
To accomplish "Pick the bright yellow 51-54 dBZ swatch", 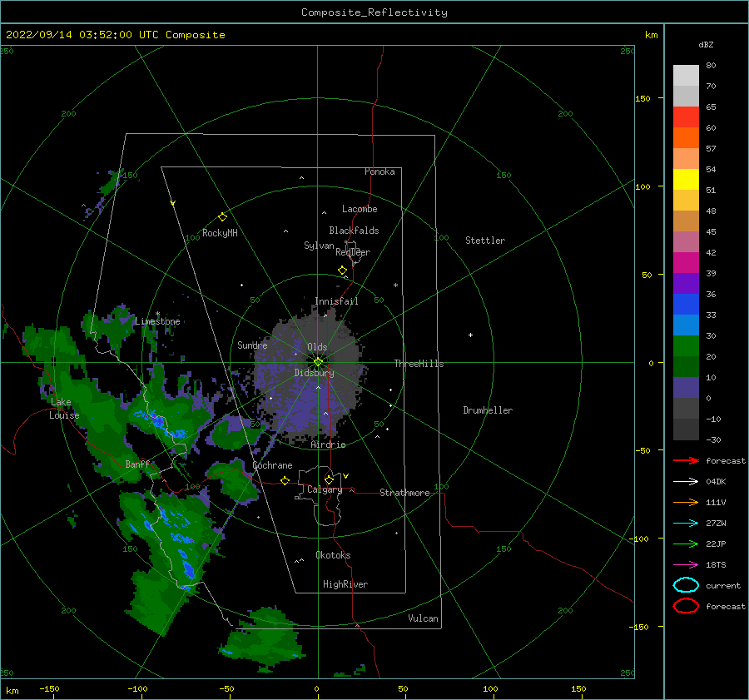I will click(x=686, y=180).
